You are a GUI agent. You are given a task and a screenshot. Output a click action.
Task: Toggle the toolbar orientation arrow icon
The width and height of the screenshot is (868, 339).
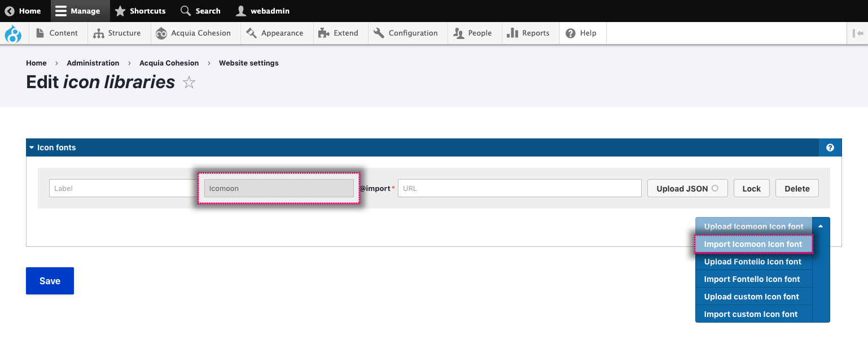tap(858, 33)
